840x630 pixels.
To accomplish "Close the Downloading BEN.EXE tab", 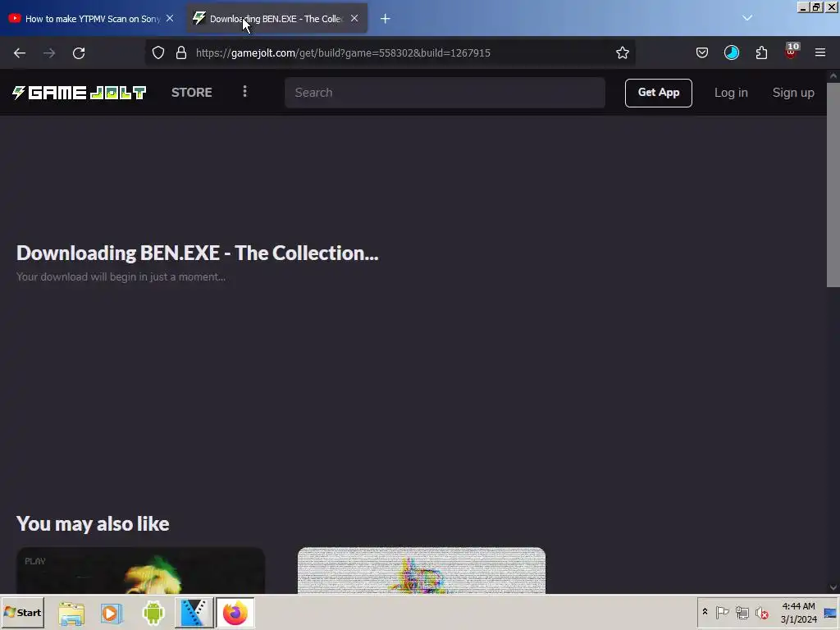I will pos(354,18).
